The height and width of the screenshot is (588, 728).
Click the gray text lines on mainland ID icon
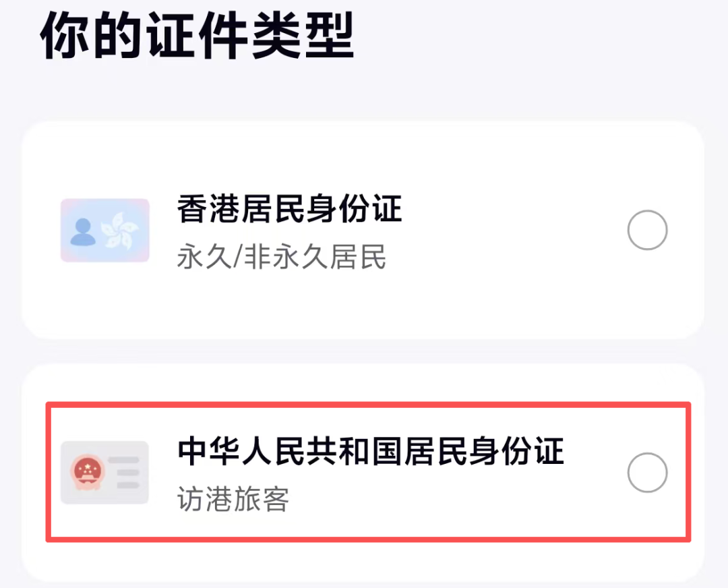(x=123, y=473)
